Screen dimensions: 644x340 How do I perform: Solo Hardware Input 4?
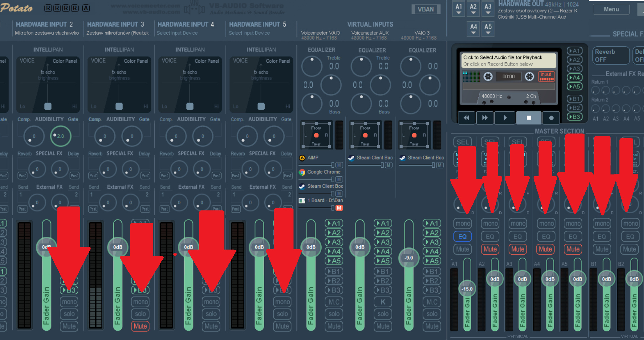211,314
